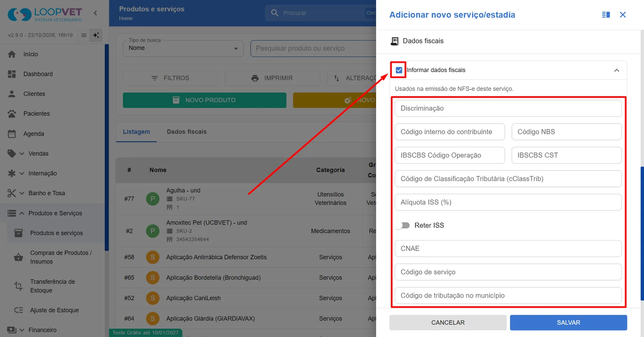Collapse Produtos e Serviços menu

pos(22,213)
